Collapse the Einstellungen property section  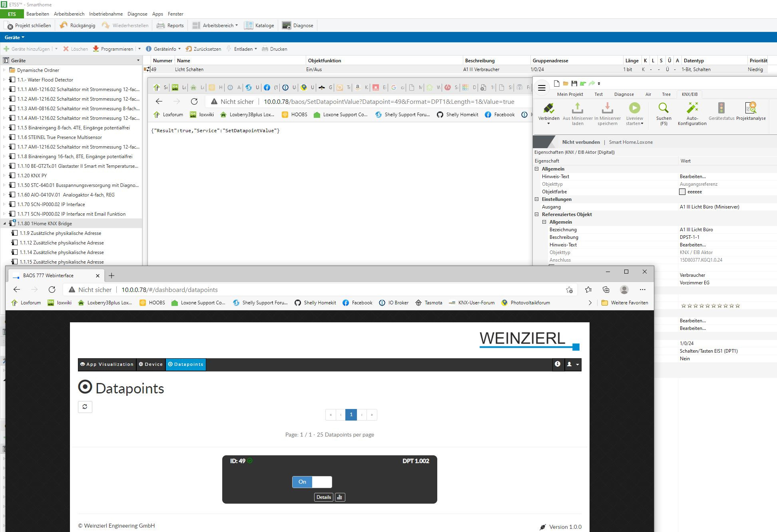tap(537, 199)
